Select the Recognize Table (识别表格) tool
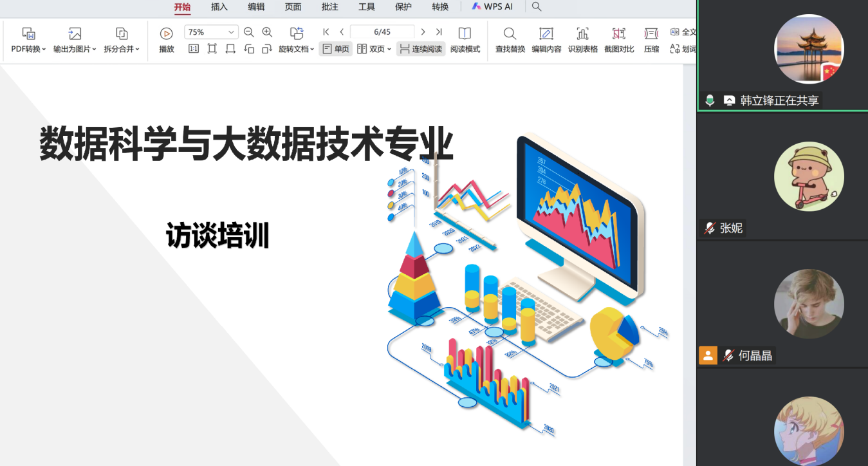This screenshot has height=466, width=868. 582,40
